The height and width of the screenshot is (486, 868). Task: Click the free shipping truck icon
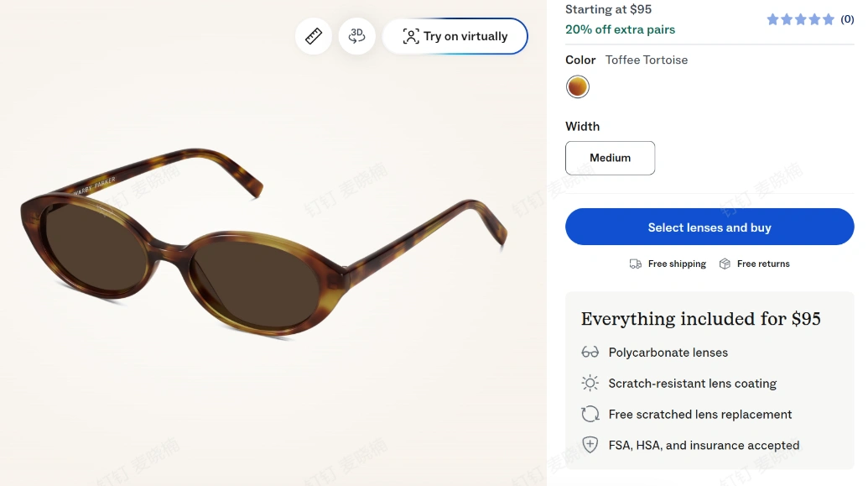click(636, 264)
